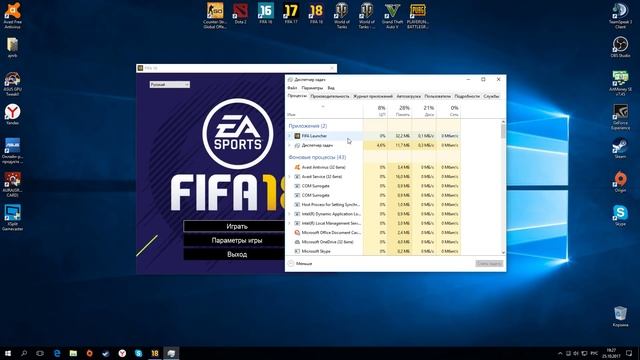Open the Origin desktop icon
The width and height of the screenshot is (640, 360).
pyautogui.click(x=620, y=182)
